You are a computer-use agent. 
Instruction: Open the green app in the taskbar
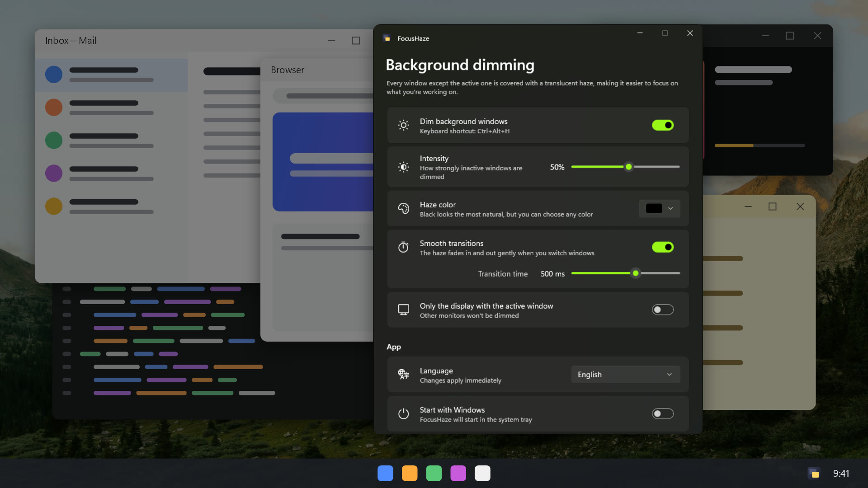coord(434,473)
